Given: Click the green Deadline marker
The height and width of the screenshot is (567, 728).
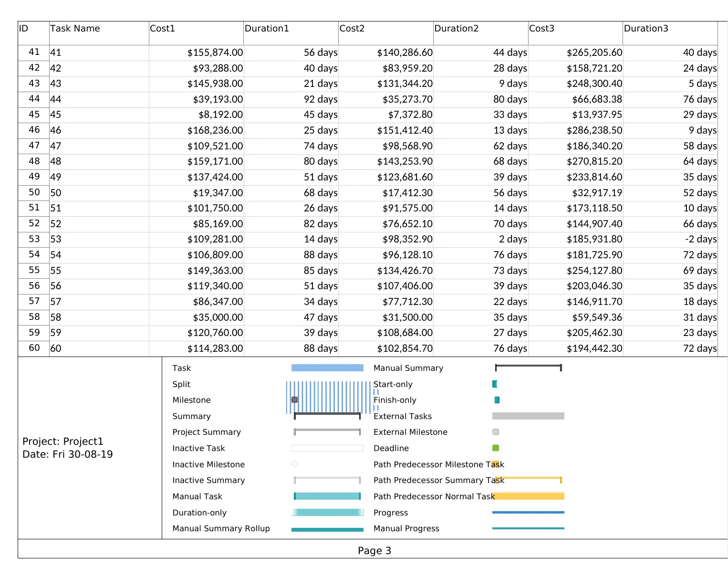Looking at the screenshot, I should click(x=496, y=448).
